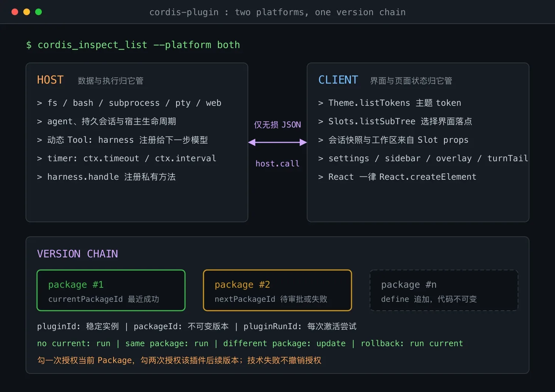Image resolution: width=555 pixels, height=392 pixels.
Task: Click the CLIENT panel heading
Action: pyautogui.click(x=338, y=80)
